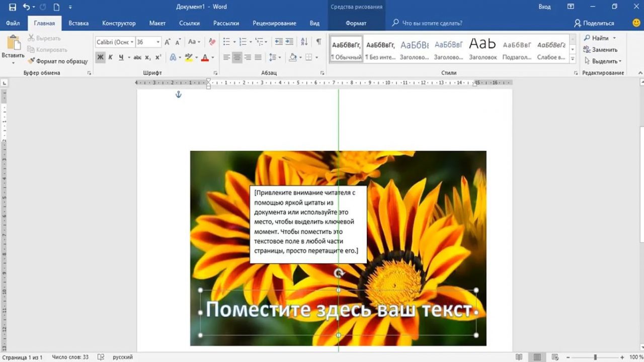Switch to the Макет tab
Viewport: 644px width, 362px height.
(157, 23)
